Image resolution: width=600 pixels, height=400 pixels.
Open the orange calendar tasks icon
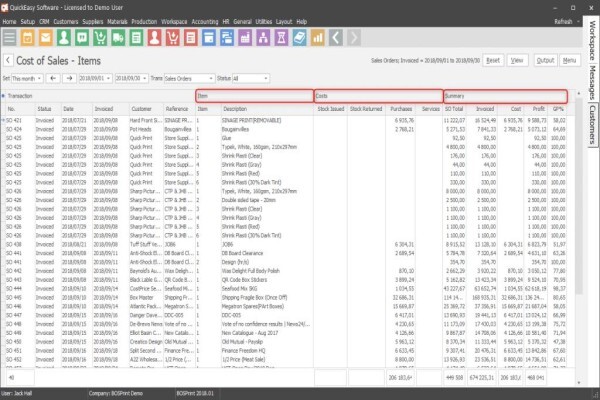click(x=28, y=38)
